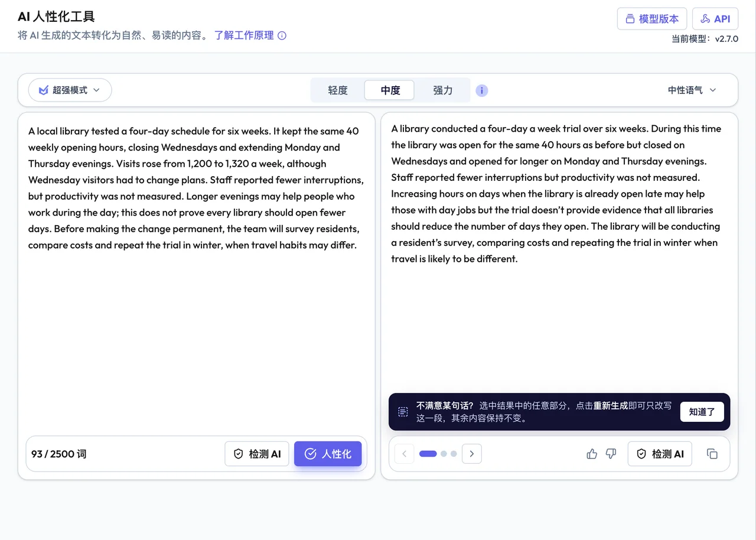Screen dimensions: 756x540
Task: Click the info icon beside 了解工作原理
Action: pos(282,35)
